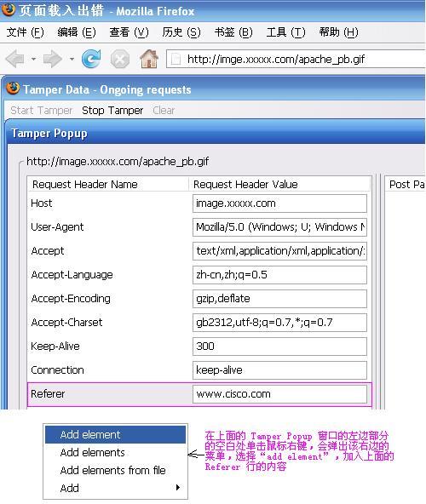Select the Accept-Charset name label
Screen dimensions: 426x504
point(66,323)
